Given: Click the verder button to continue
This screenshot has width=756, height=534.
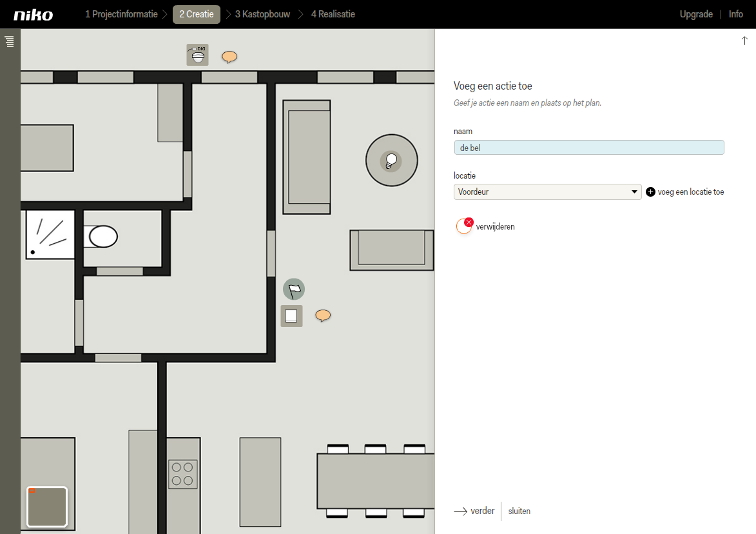Looking at the screenshot, I should (474, 511).
